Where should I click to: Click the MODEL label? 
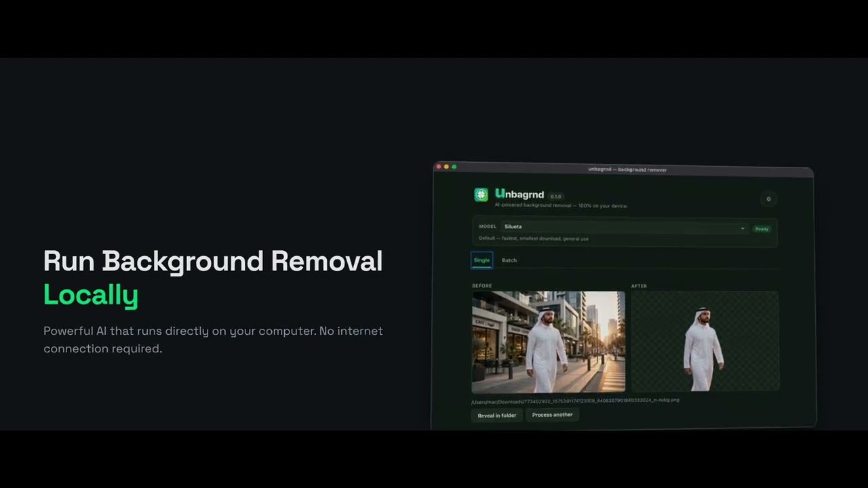[x=488, y=226]
